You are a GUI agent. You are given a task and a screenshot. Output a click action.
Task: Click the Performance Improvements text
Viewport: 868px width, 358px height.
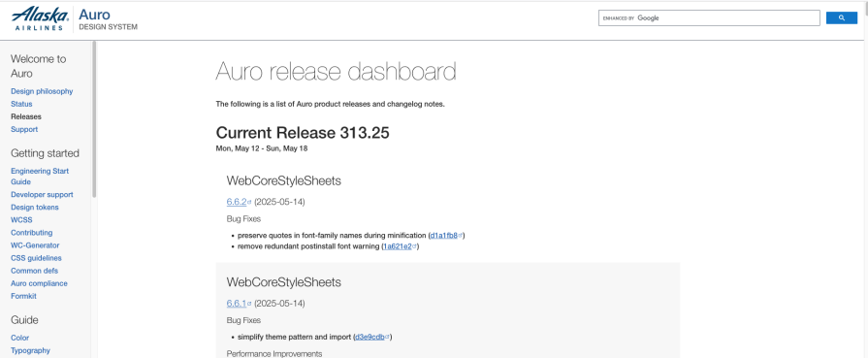(274, 353)
